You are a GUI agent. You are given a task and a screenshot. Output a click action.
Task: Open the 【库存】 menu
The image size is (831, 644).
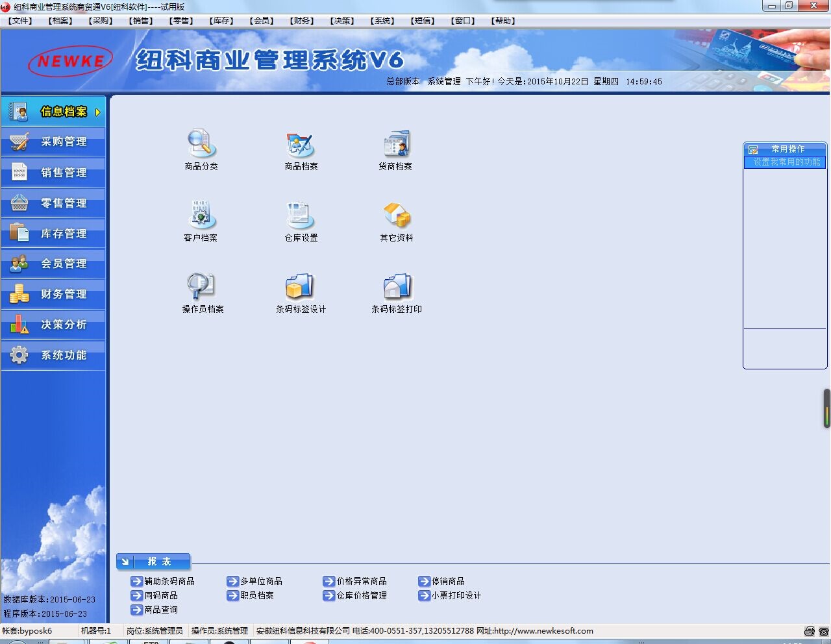pyautogui.click(x=221, y=21)
